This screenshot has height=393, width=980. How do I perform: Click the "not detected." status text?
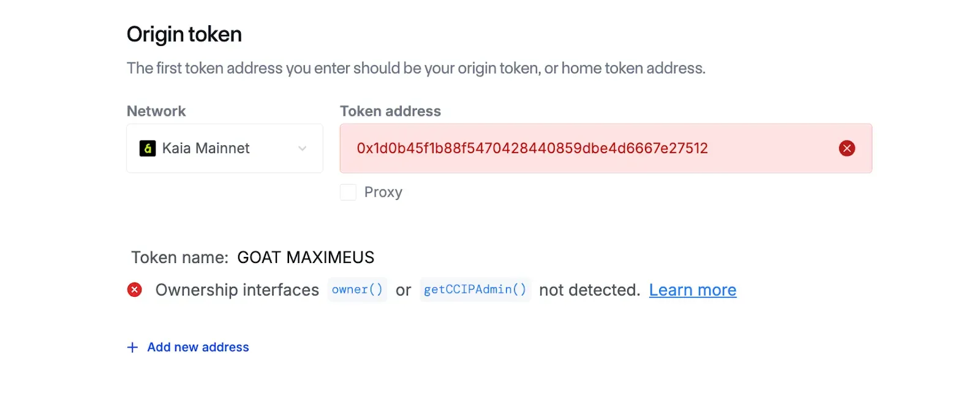click(x=589, y=290)
